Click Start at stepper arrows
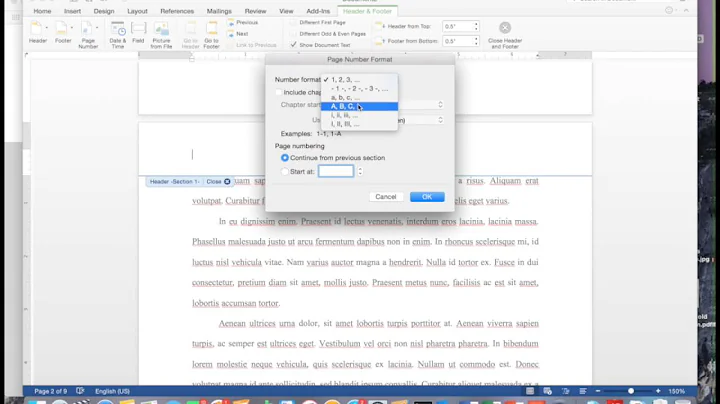 click(360, 171)
